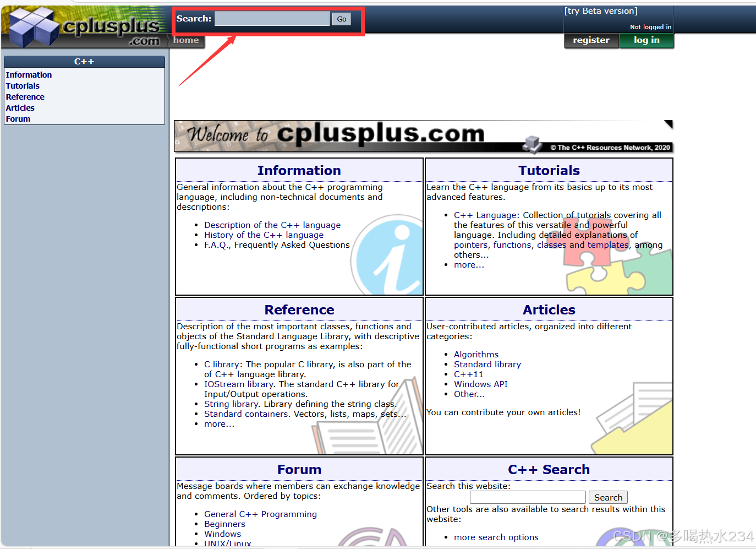756x549 pixels.
Task: Click the Not logged in status text
Action: tap(650, 27)
